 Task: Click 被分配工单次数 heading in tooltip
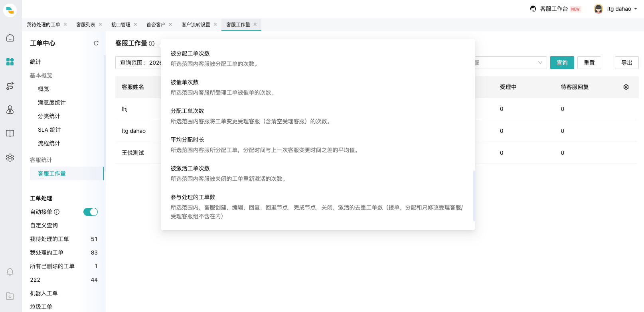click(x=190, y=53)
